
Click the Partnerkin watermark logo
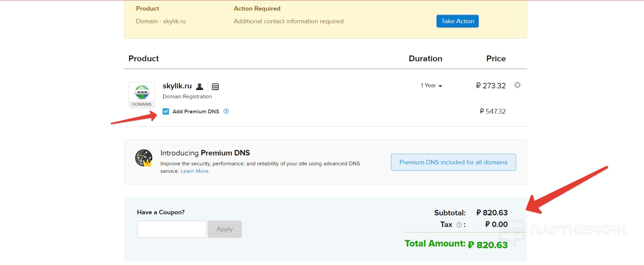coord(562,230)
